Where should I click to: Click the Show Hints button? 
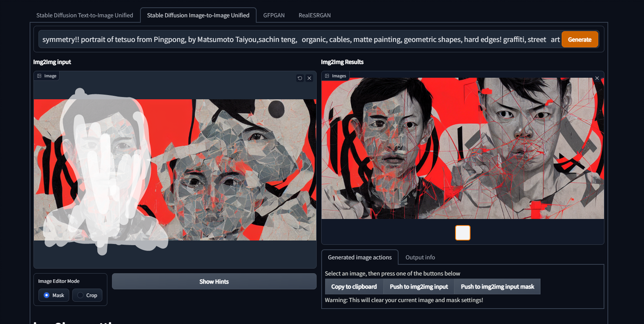[214, 282]
